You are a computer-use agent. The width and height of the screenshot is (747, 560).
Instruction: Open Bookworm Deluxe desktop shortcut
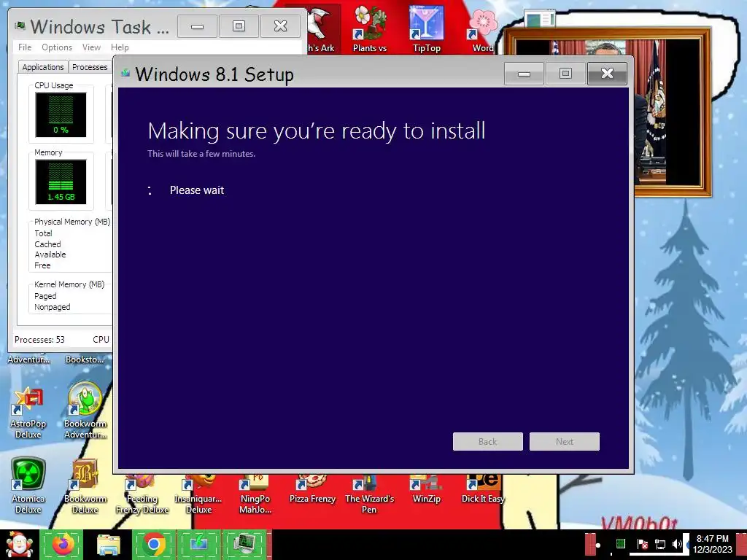(x=85, y=486)
